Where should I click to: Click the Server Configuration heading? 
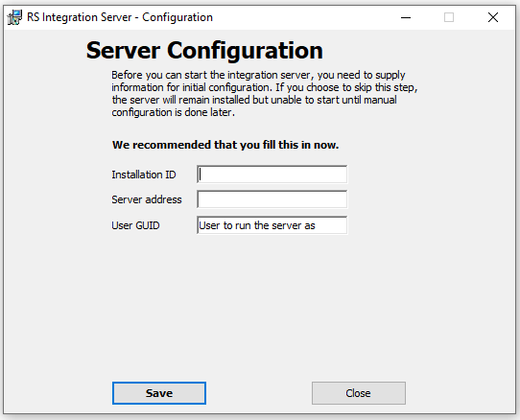204,51
